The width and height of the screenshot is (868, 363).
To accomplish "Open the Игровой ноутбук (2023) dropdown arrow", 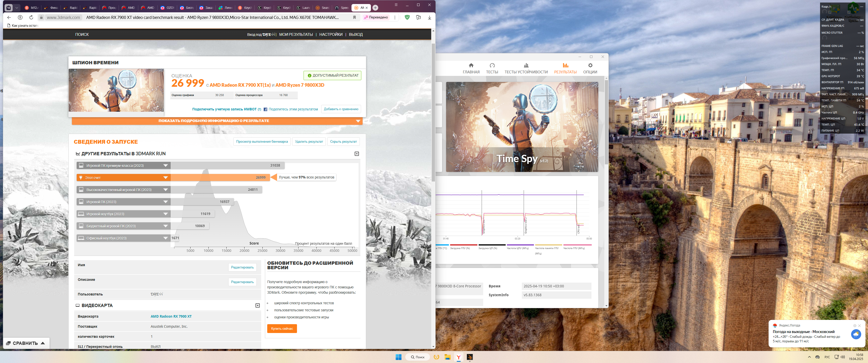I will click(x=166, y=214).
